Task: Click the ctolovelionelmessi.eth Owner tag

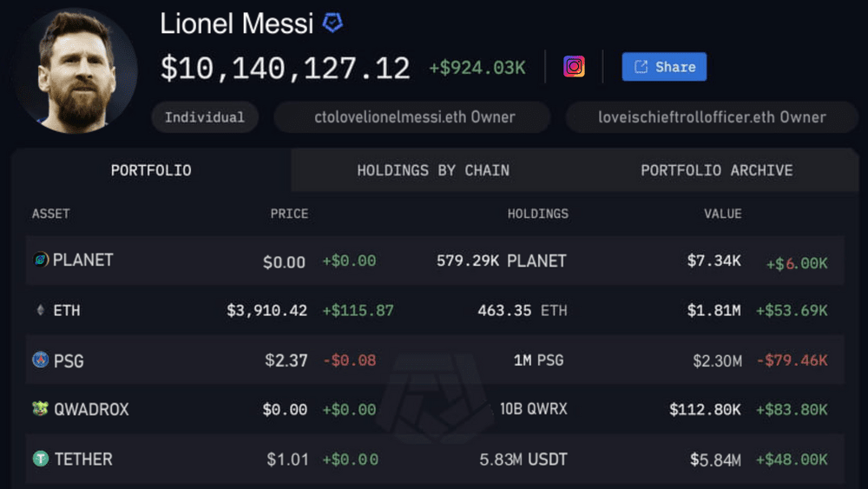Action: coord(414,117)
